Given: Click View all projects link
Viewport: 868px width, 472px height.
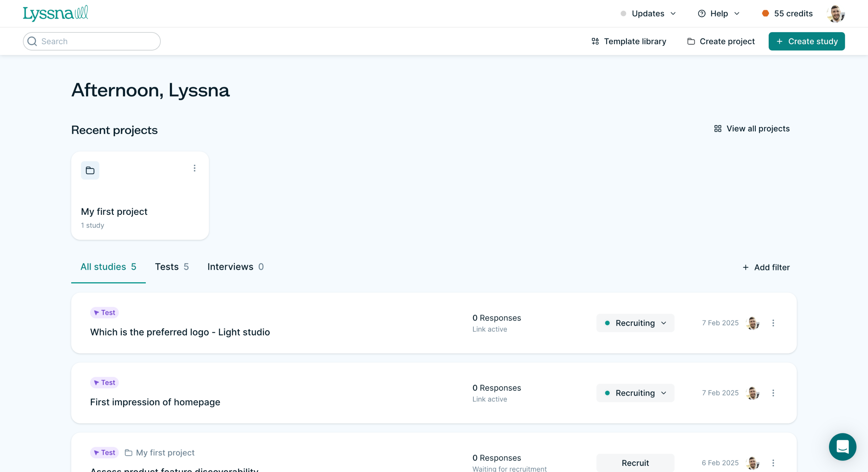Looking at the screenshot, I should (x=752, y=129).
